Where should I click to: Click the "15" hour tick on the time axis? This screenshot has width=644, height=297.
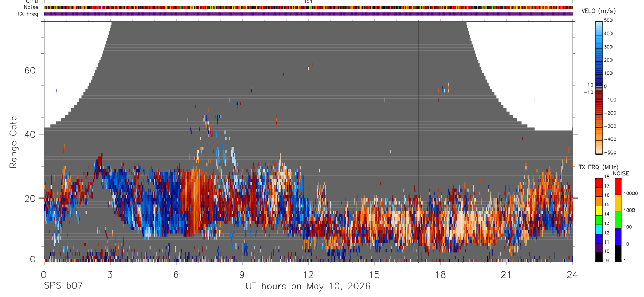(x=374, y=274)
